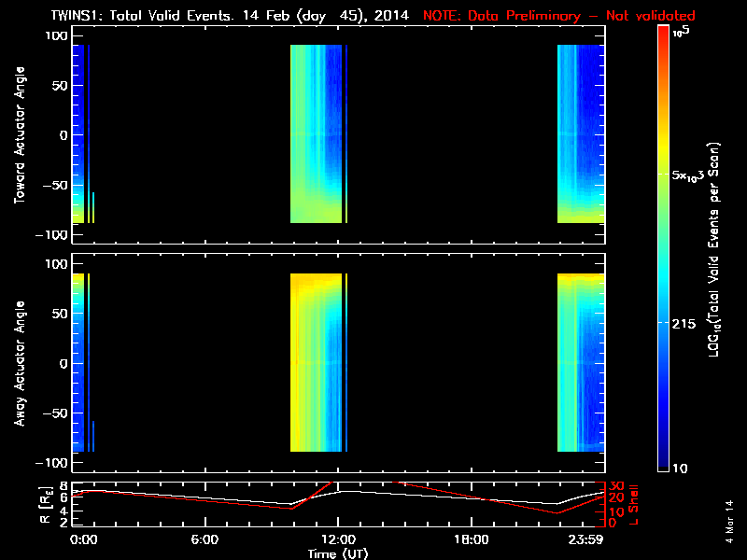Click the 'LOG10(Total Valid Events per Scan)' label
This screenshot has width=747, height=560.
click(x=713, y=249)
